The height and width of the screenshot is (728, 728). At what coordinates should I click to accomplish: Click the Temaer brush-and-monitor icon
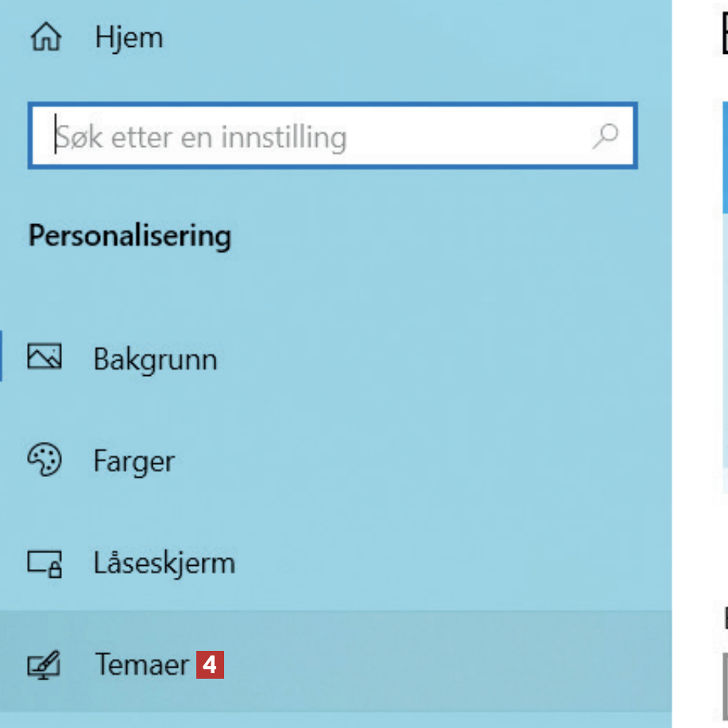(44, 665)
